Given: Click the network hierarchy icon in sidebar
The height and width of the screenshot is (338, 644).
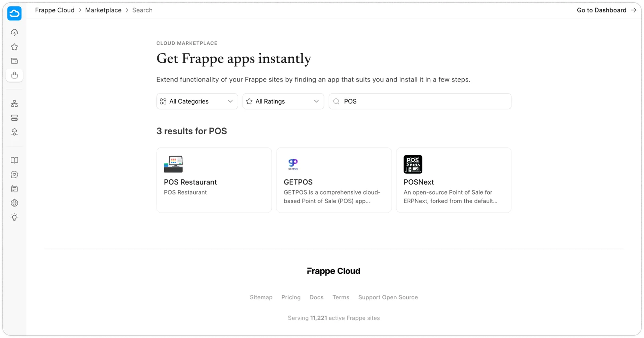Looking at the screenshot, I should click(14, 104).
